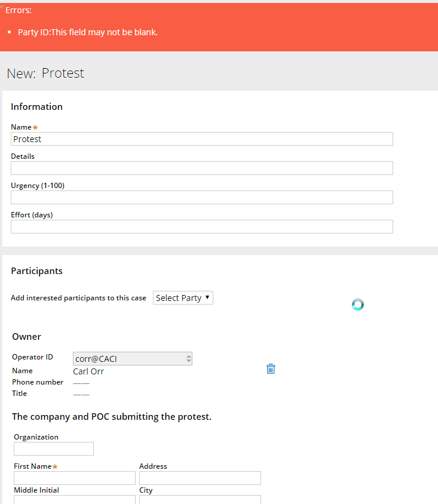This screenshot has height=504, width=438.
Task: Focus the City input field
Action: pyautogui.click(x=200, y=500)
